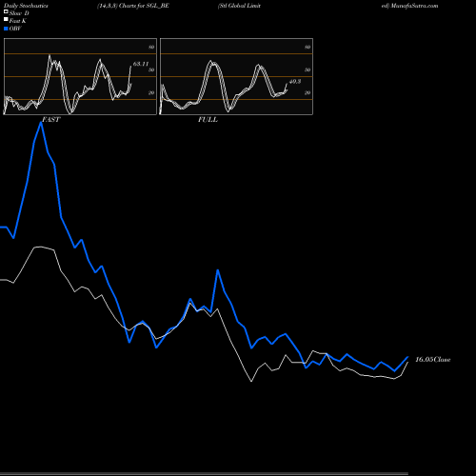Viewport: 476px width, 476px height.
Task: Click the '49.3' value on FULL chart
Action: (x=295, y=82)
